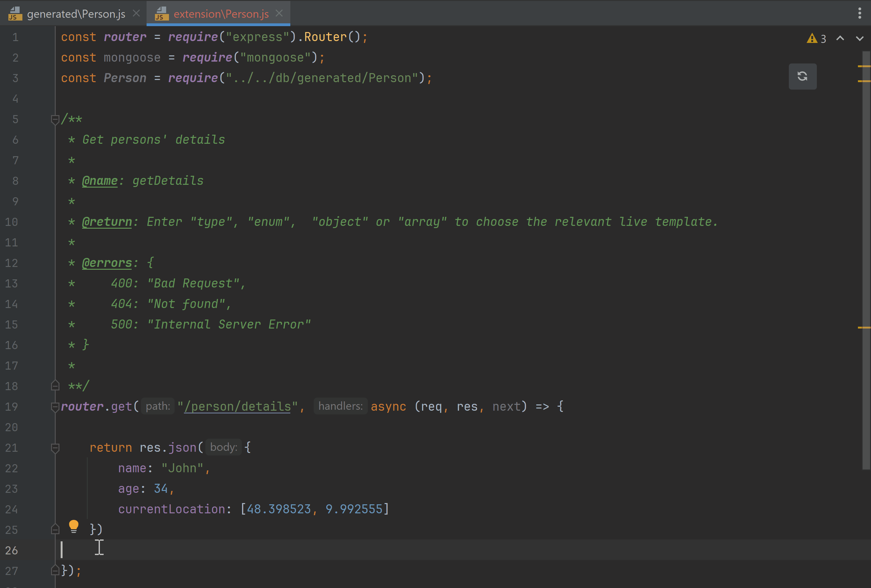This screenshot has height=588, width=871.
Task: Switch to the generated\Person.js tab
Action: (76, 14)
